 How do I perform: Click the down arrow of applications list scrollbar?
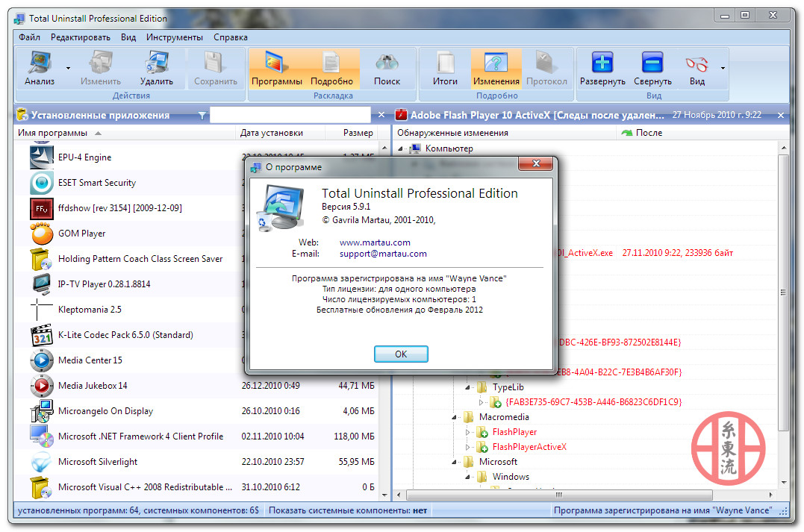(384, 495)
